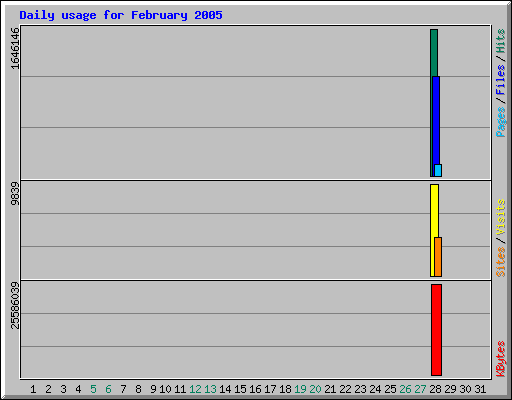Click the title 'Daily usage for February 2005'

[121, 15]
